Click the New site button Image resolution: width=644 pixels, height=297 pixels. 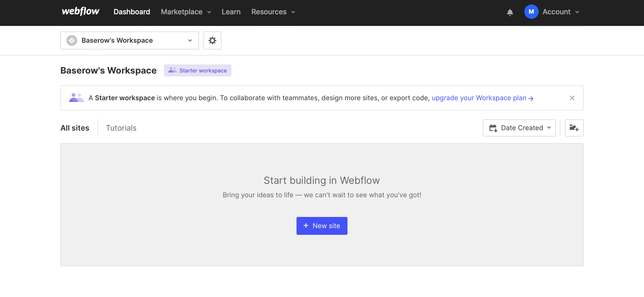tap(322, 226)
